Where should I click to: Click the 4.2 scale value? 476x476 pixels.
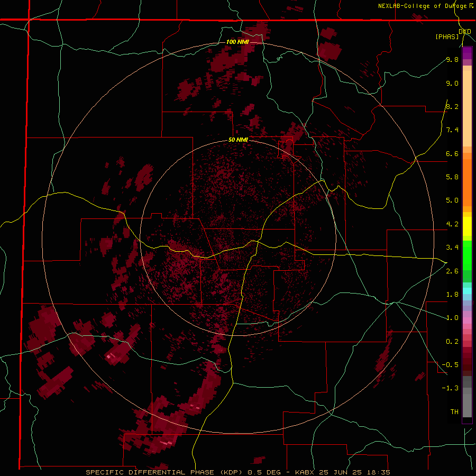[452, 224]
